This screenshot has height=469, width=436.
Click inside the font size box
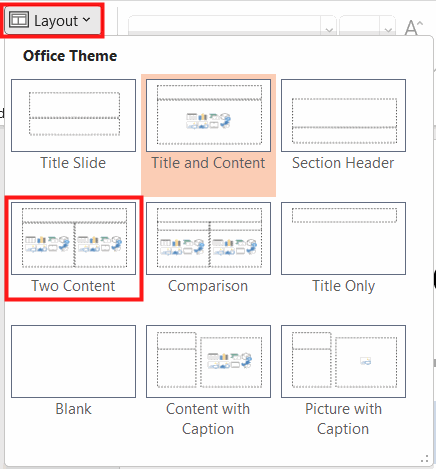360,25
